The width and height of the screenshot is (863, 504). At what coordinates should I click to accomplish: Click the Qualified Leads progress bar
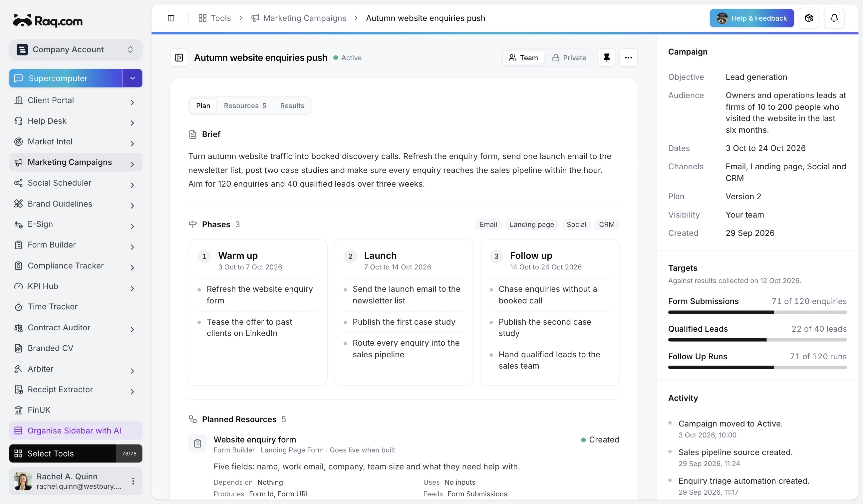(x=757, y=340)
